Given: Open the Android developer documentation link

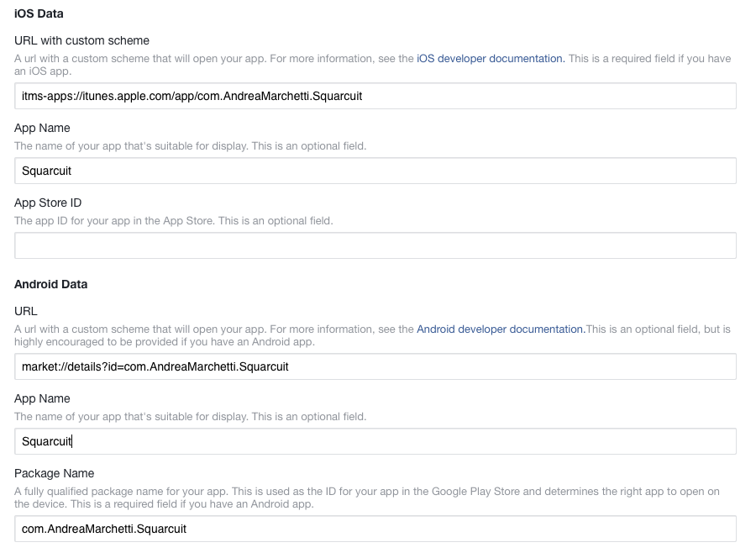Looking at the screenshot, I should [501, 329].
